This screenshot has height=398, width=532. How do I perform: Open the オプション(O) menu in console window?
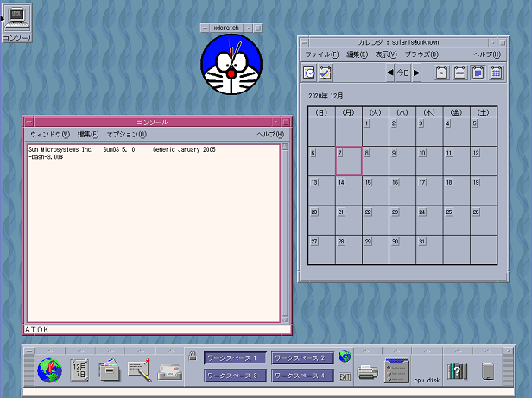(127, 135)
